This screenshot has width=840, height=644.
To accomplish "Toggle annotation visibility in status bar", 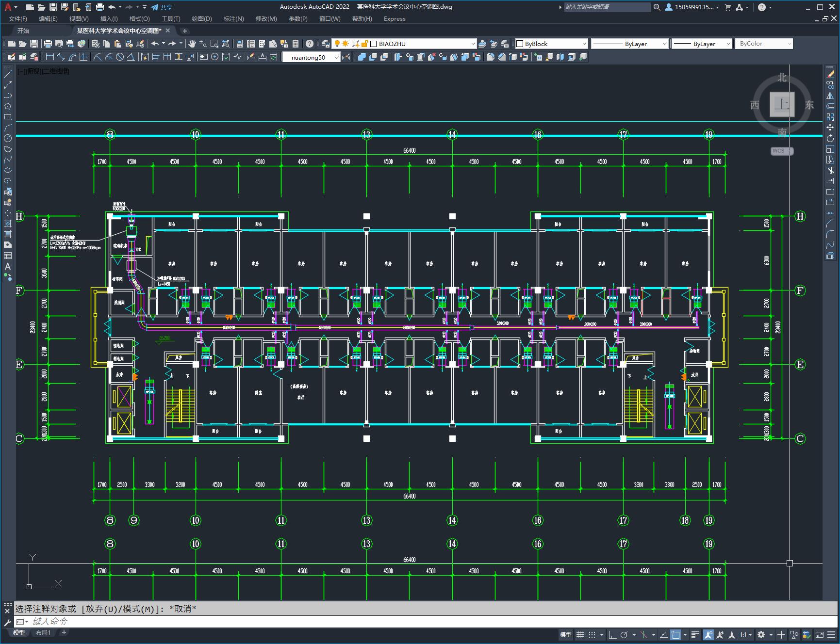I will [x=708, y=634].
